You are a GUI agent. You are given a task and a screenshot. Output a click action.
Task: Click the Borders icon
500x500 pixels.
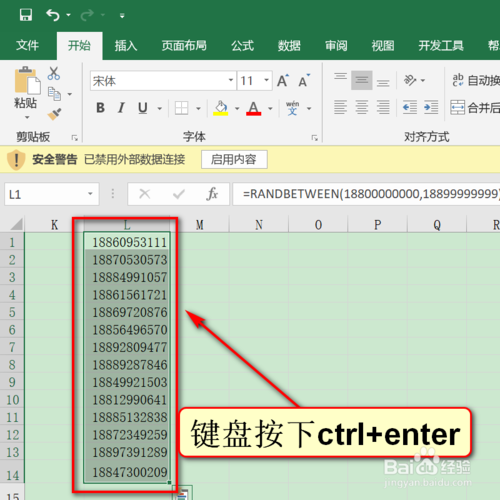(181, 108)
